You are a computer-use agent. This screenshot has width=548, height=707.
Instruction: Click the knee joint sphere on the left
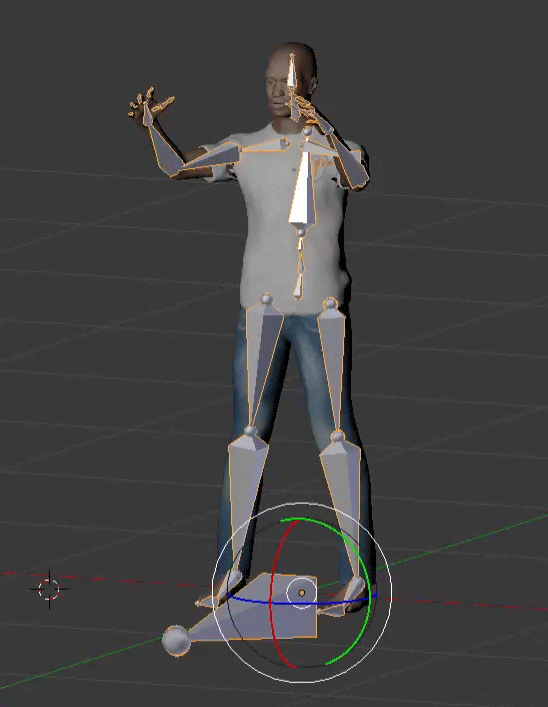[x=250, y=431]
